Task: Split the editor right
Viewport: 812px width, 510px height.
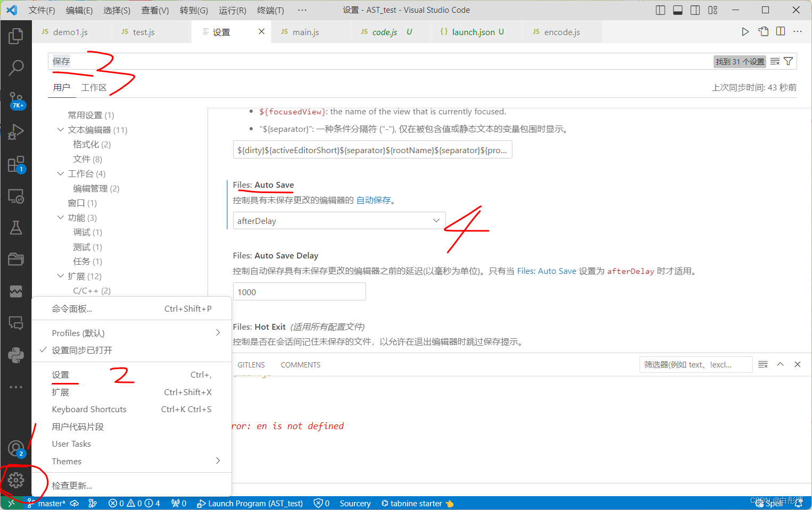Action: click(x=781, y=31)
